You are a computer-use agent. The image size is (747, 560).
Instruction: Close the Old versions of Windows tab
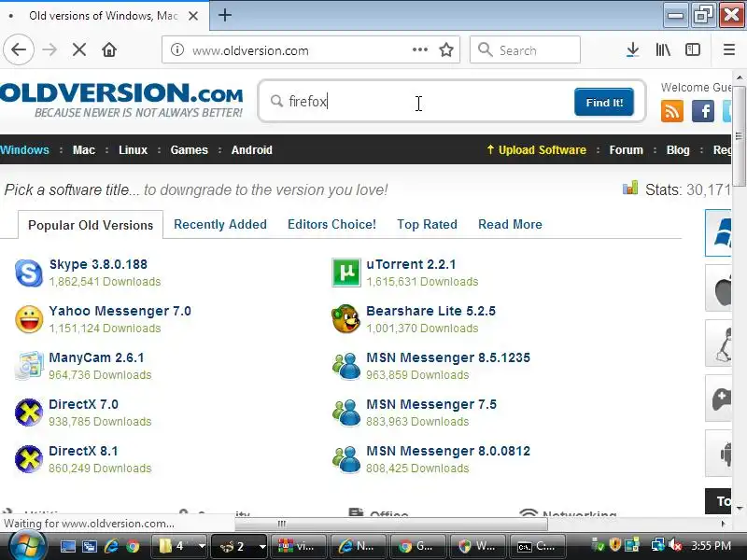tap(193, 16)
